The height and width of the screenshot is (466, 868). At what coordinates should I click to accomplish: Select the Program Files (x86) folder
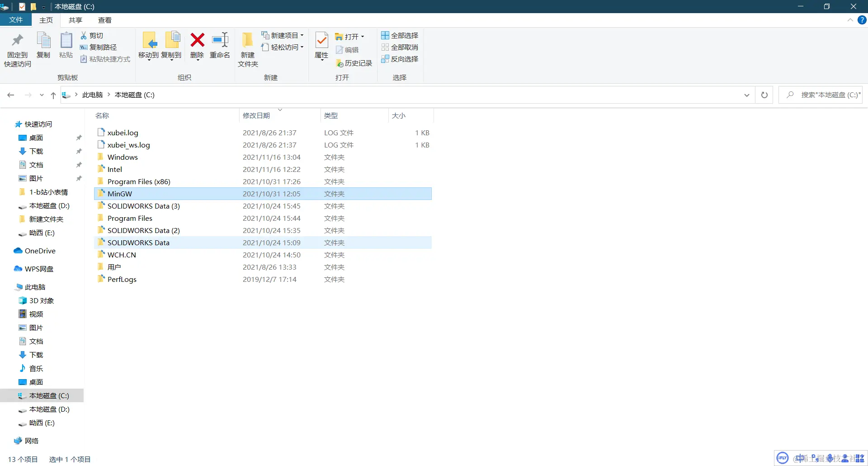click(x=263, y=181)
